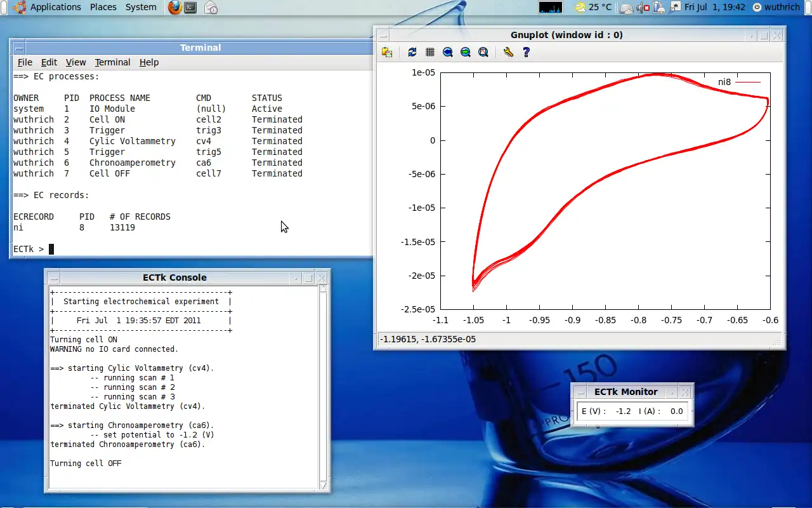Click the I (A) value field in ECTk Monitor
Viewport: 812px width, 508px height.
click(676, 411)
